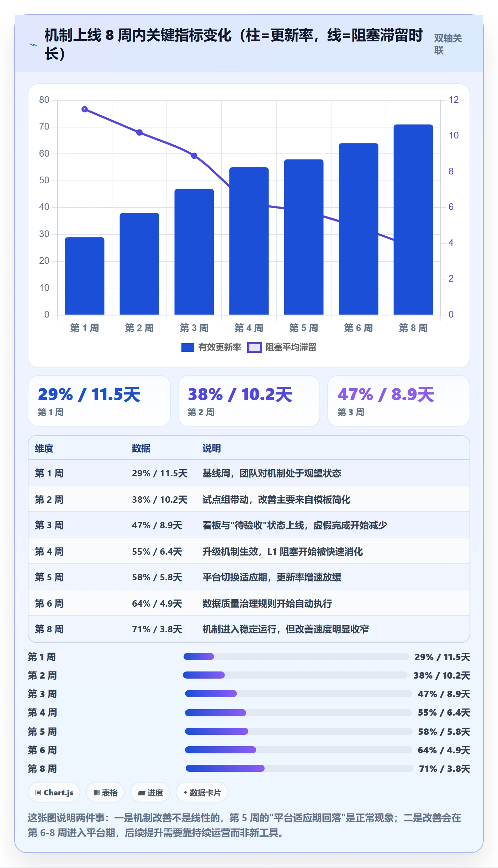Click the chart x-axis label 第 5 周

[304, 328]
